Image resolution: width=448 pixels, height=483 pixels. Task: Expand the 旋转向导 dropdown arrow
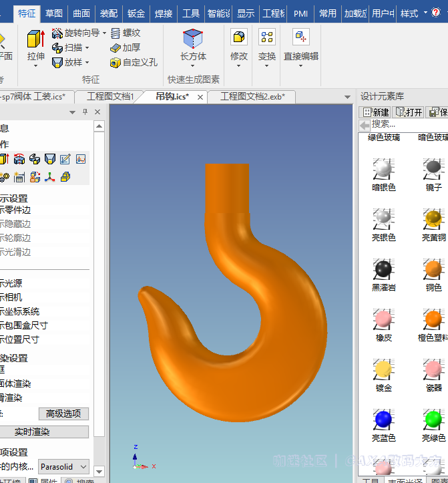(103, 33)
